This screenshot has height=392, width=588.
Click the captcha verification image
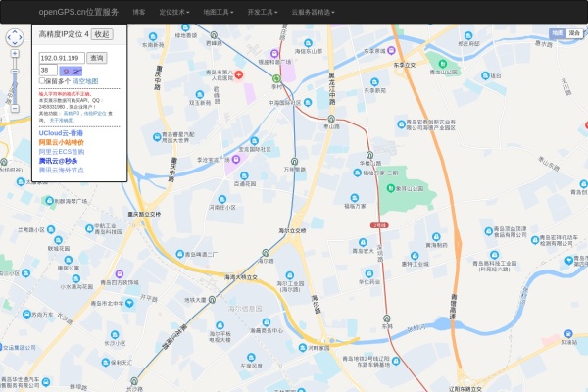coord(71,71)
